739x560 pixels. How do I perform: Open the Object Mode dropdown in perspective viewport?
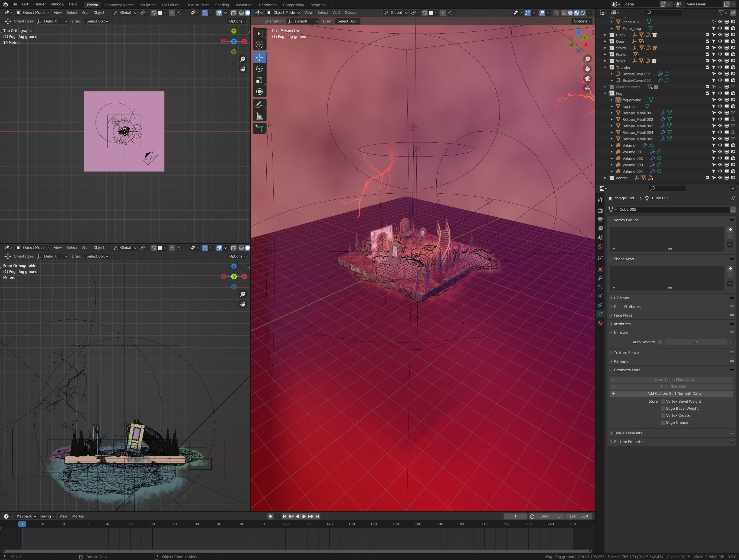coord(283,13)
